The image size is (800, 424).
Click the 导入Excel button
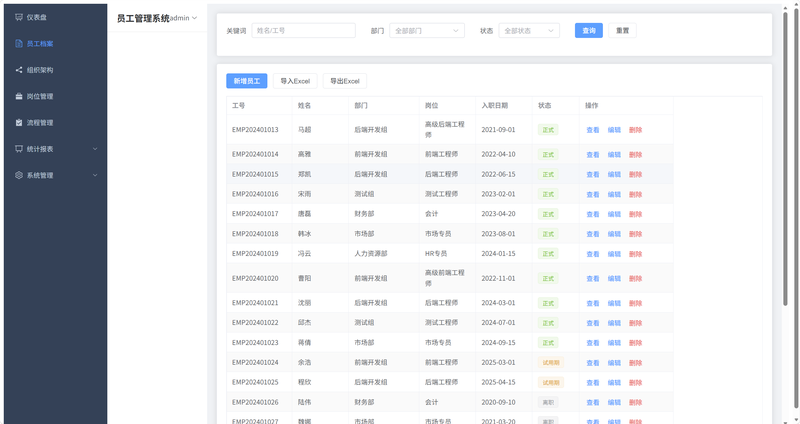pyautogui.click(x=295, y=81)
